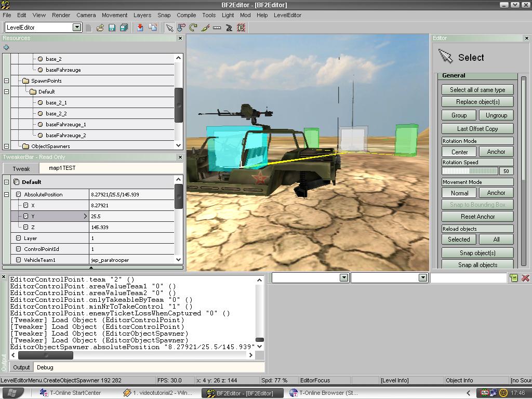The image size is (532, 399).
Task: Click the base_2_1 spawn point icon
Action: tap(41, 102)
